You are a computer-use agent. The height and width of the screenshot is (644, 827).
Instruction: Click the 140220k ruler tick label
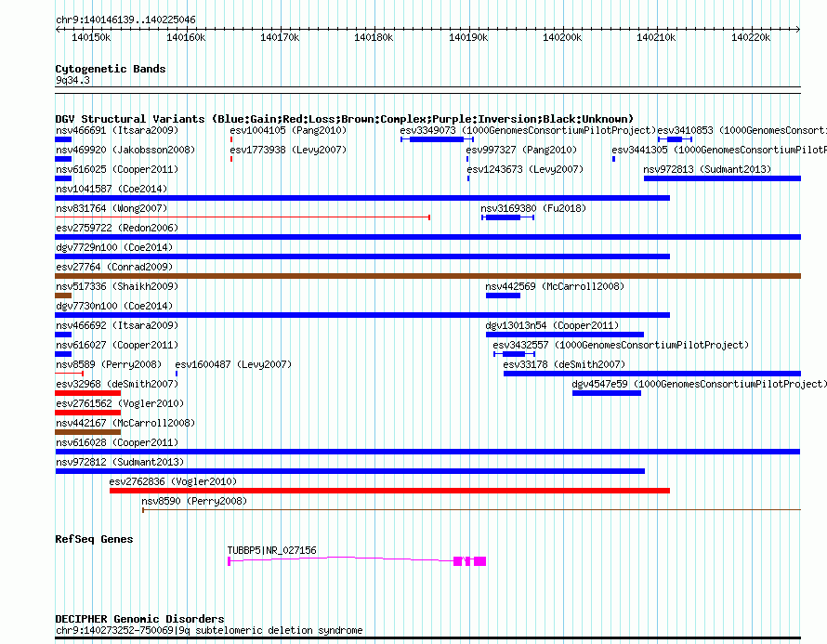(x=751, y=37)
